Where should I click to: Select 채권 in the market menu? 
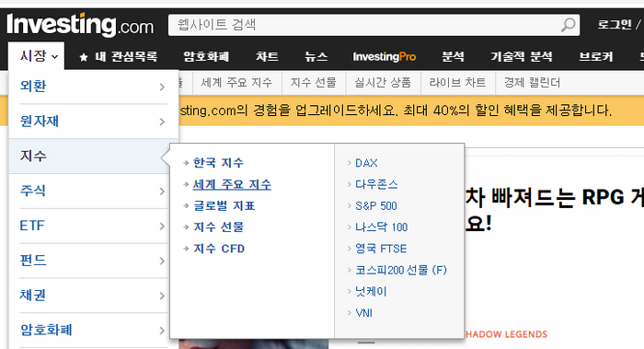tap(33, 296)
